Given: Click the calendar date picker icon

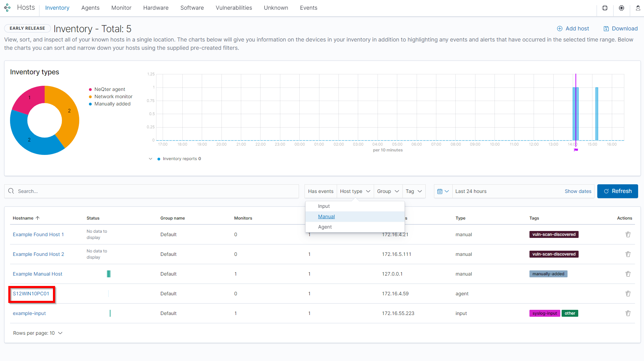Looking at the screenshot, I should [440, 191].
